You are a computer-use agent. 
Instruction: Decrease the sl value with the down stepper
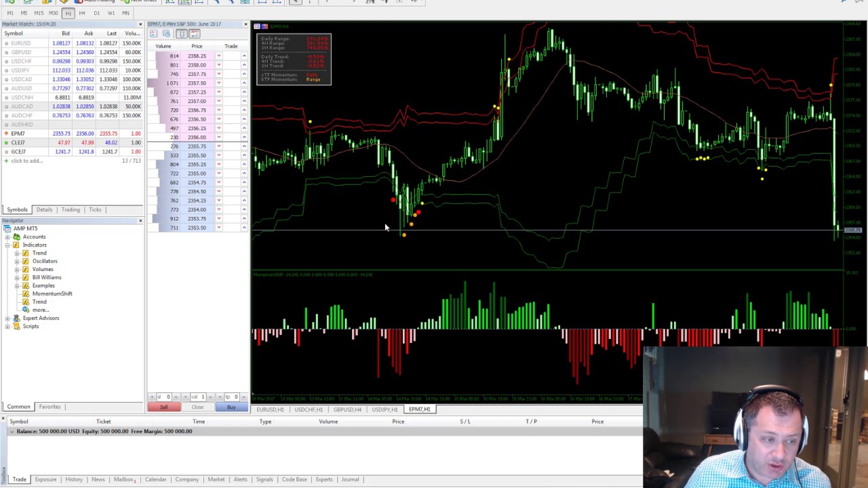point(152,396)
